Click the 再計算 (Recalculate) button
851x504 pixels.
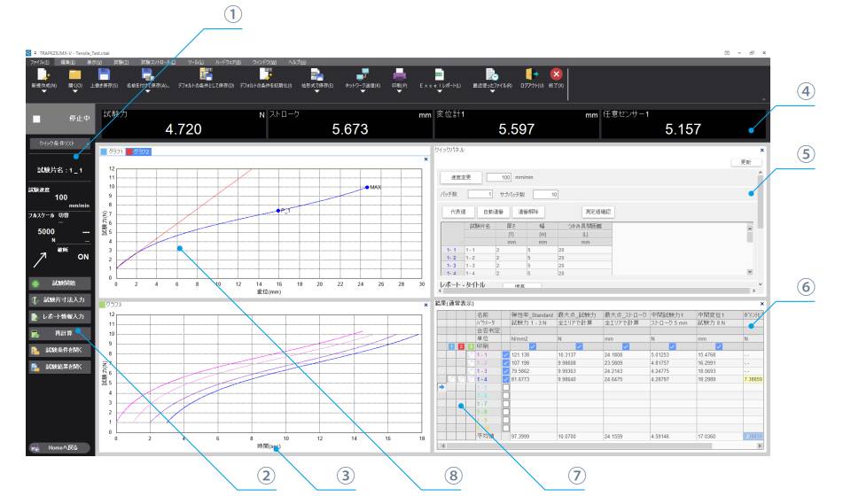point(59,333)
